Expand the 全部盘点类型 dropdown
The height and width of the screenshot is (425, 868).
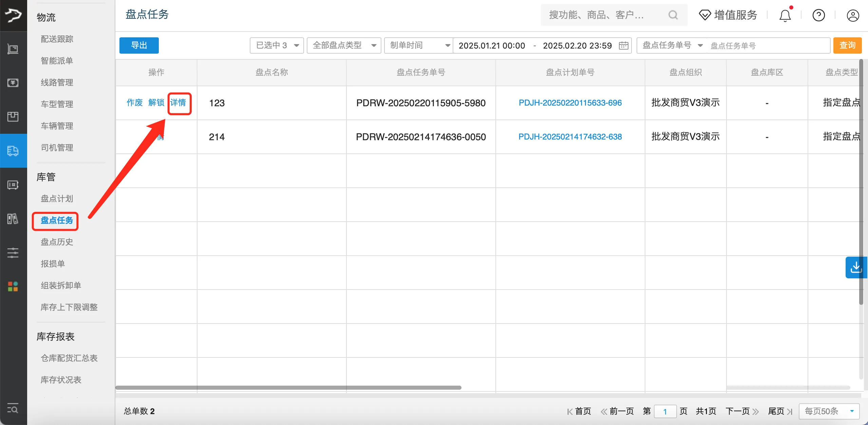343,45
